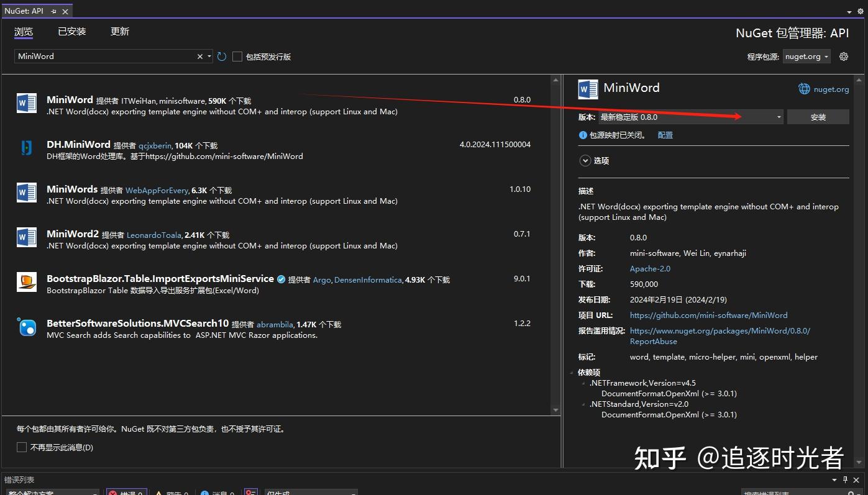Image resolution: width=868 pixels, height=495 pixels.
Task: Click the DH.MiniWord package icon
Action: 27,148
